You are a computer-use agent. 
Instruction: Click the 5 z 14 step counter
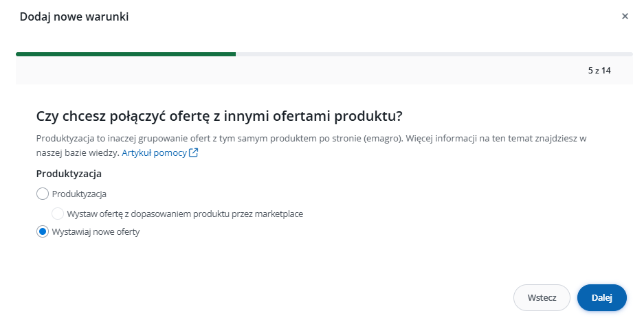[x=599, y=71]
